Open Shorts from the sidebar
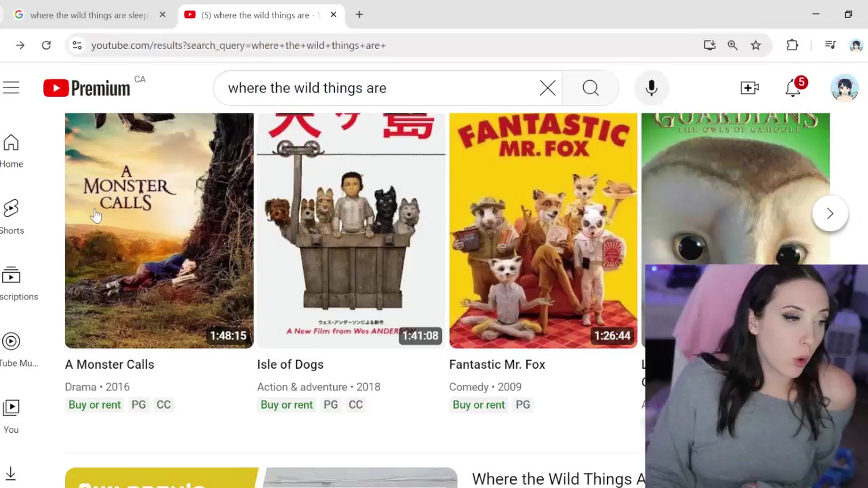Screen dimensions: 868x488 click(x=11, y=217)
